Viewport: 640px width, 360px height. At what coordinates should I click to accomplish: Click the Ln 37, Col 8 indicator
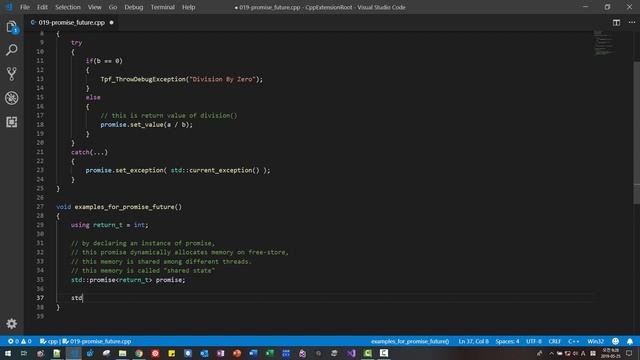(x=473, y=341)
